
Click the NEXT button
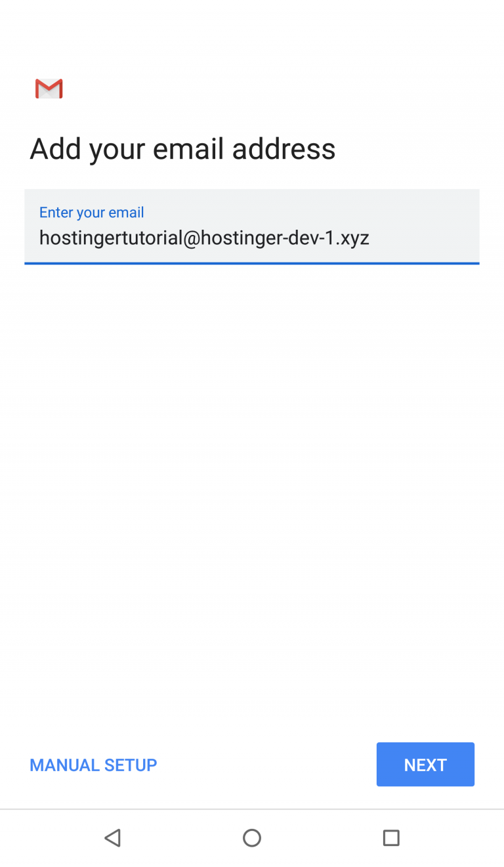[x=425, y=765]
